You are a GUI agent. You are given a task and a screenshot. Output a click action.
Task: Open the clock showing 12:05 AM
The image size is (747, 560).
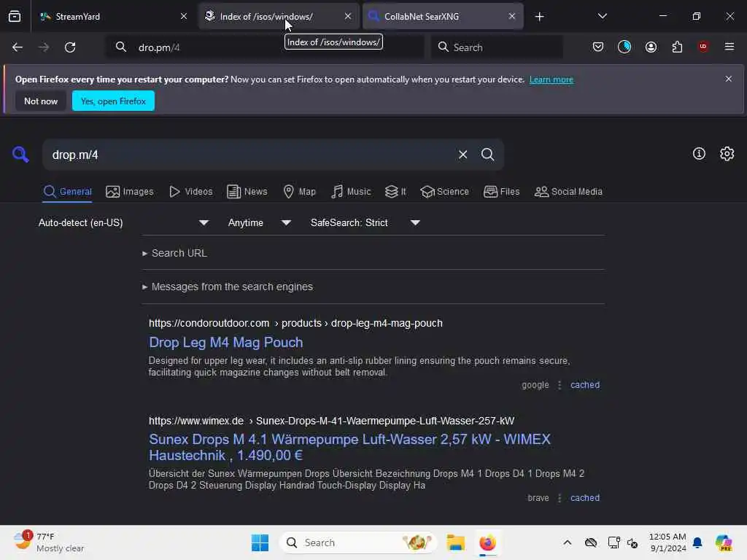[667, 542]
